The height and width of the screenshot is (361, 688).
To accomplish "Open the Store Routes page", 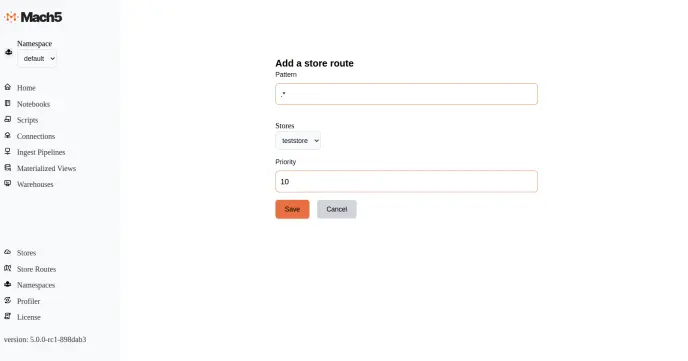I will coord(36,269).
